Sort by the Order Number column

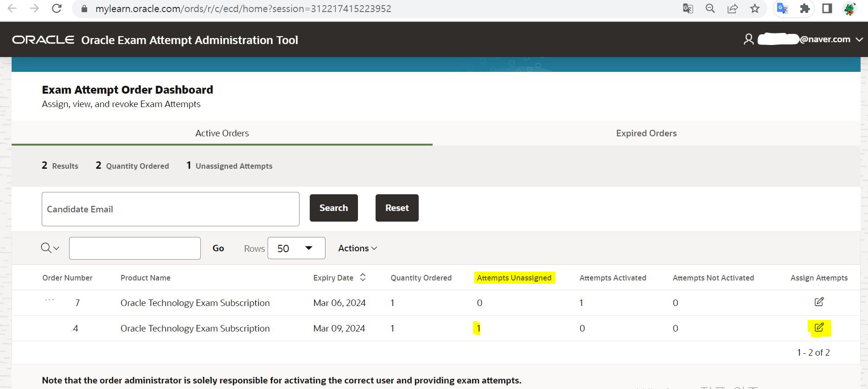point(67,278)
